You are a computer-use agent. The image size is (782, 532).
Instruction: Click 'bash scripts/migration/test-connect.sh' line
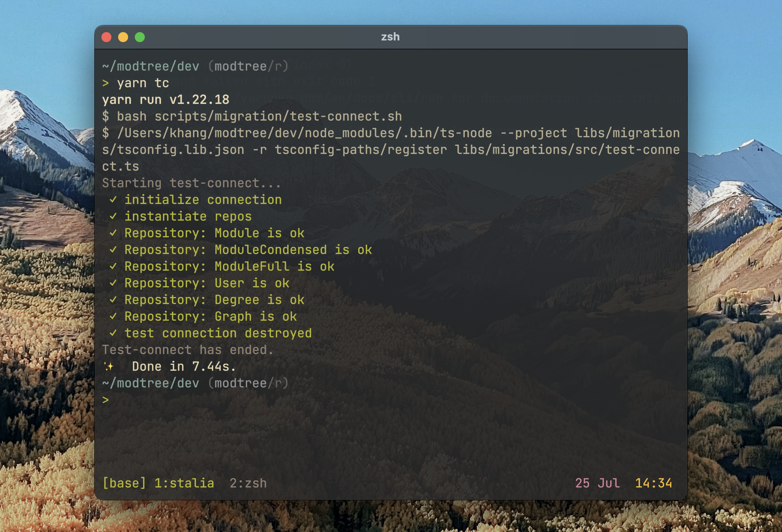(x=252, y=116)
